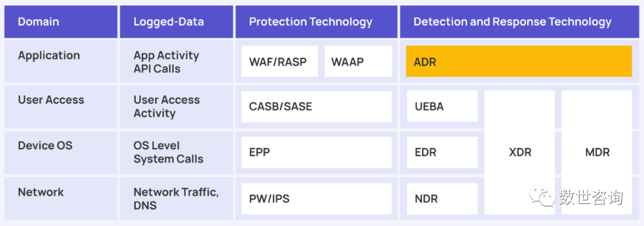Click the WeChat logo watermark icon
Image resolution: width=644 pixels, height=226 pixels.
click(541, 196)
